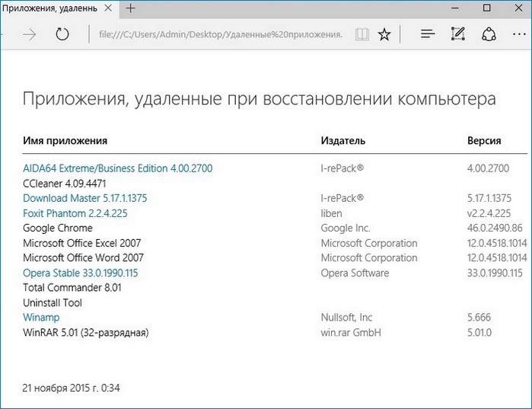Click Total Commander 8.01 entry
The image size is (532, 409).
[72, 288]
